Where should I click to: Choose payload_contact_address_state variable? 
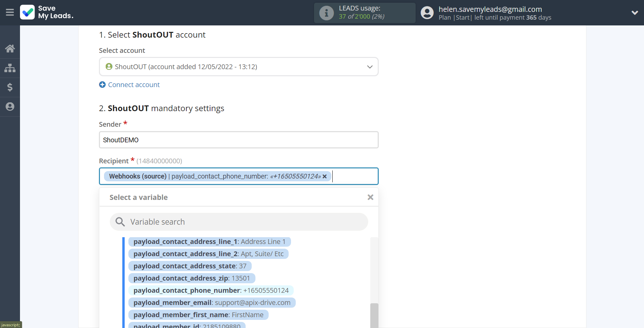(x=190, y=266)
